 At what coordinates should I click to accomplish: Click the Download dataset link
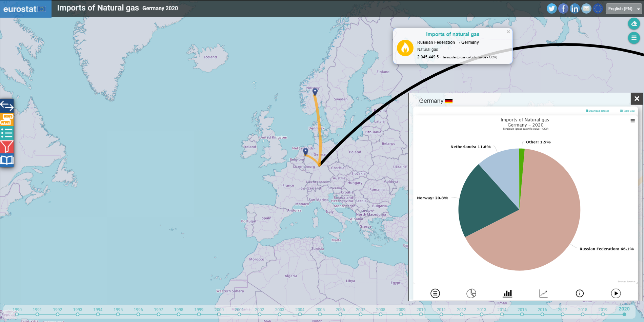(x=598, y=111)
